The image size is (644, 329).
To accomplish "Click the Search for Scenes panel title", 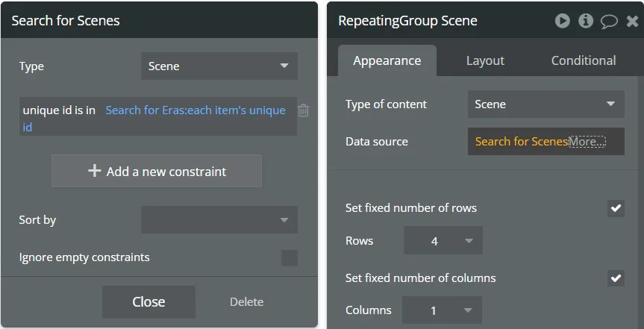I will 66,21.
